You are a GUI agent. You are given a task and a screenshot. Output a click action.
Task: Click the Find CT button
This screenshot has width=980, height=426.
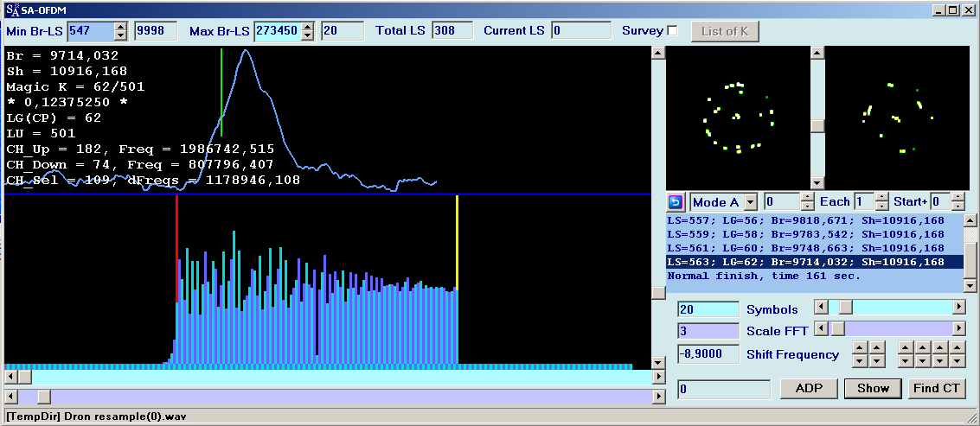coord(936,388)
